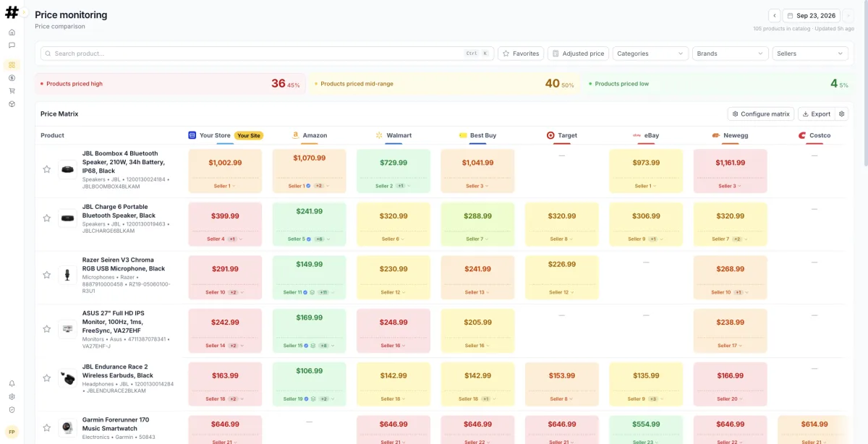The image size is (868, 444).
Task: Open the settings gear in sidebar
Action: point(12,397)
